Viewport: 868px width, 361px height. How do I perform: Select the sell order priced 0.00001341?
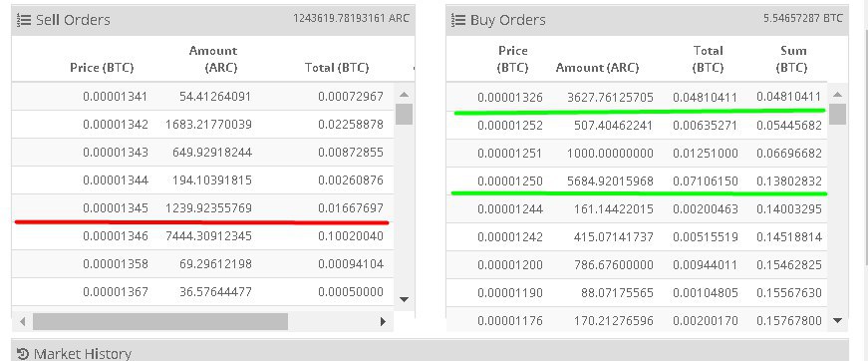tap(202, 97)
